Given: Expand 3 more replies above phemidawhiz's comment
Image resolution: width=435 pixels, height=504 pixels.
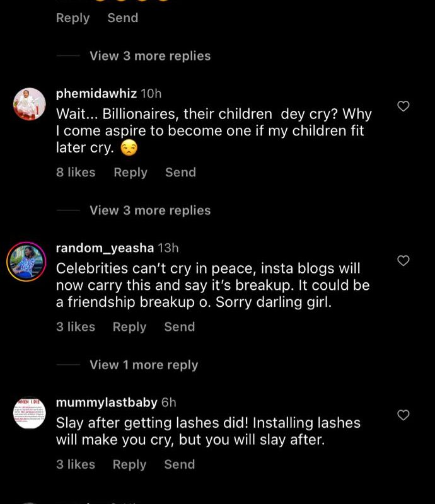Looking at the screenshot, I should click(150, 56).
